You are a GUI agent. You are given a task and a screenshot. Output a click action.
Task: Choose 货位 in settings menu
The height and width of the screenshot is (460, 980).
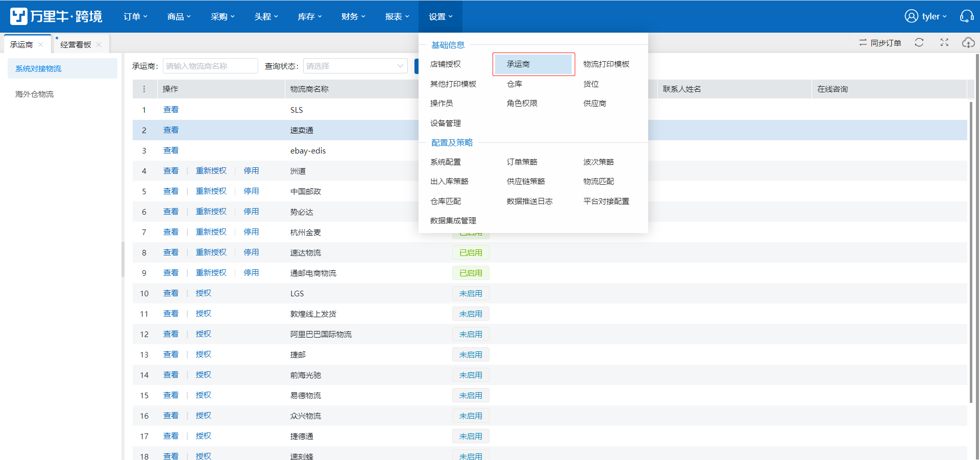(591, 84)
